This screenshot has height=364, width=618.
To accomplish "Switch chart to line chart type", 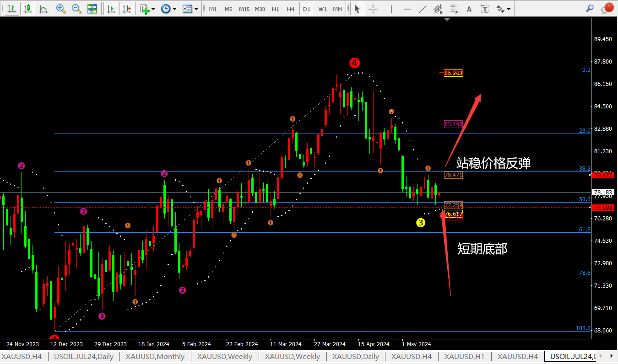I will coord(43,9).
